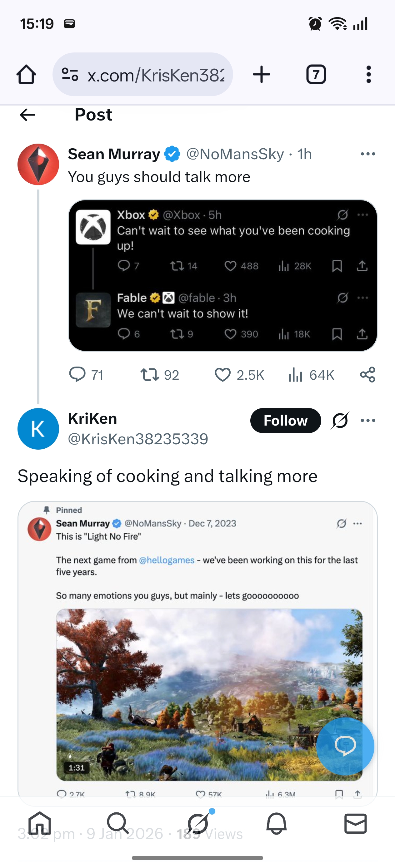Show the open tabs switcher
This screenshot has width=395, height=868.
point(316,75)
